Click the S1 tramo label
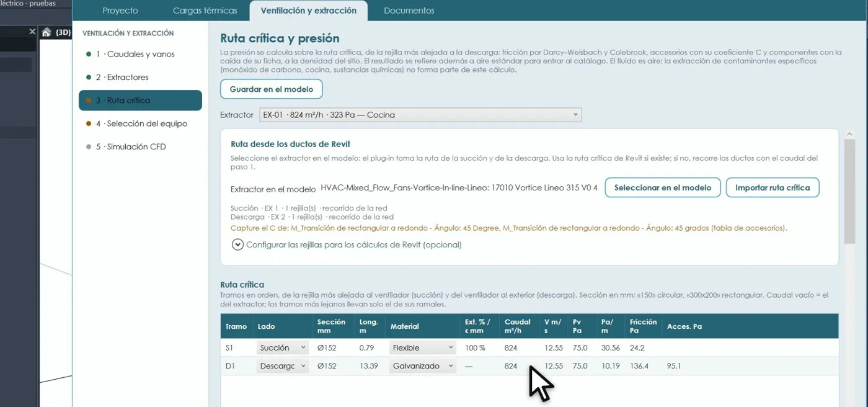 click(x=230, y=348)
